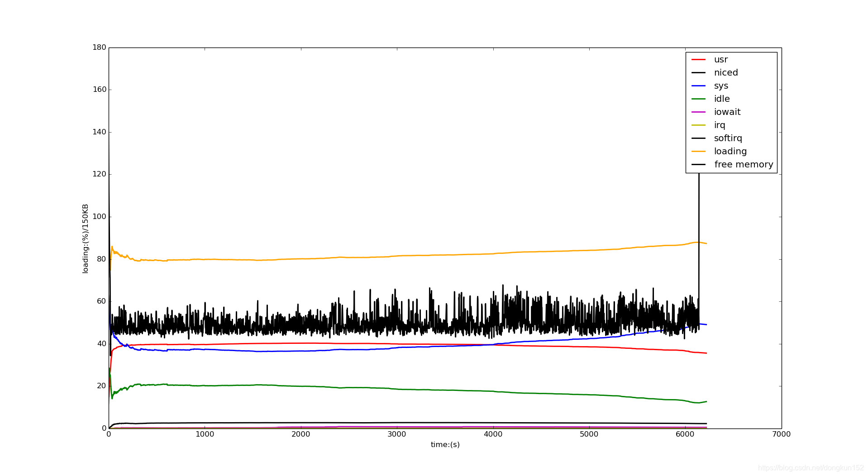Screen dimensions: 868x476
Task: Click the 'idle' legend label
Action: [722, 99]
